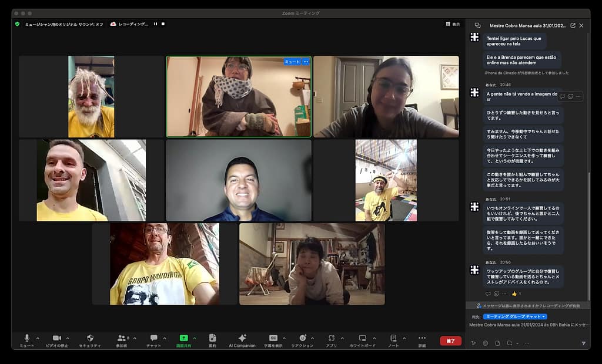
Task: Open the Reactions emoji icon
Action: coord(303,338)
